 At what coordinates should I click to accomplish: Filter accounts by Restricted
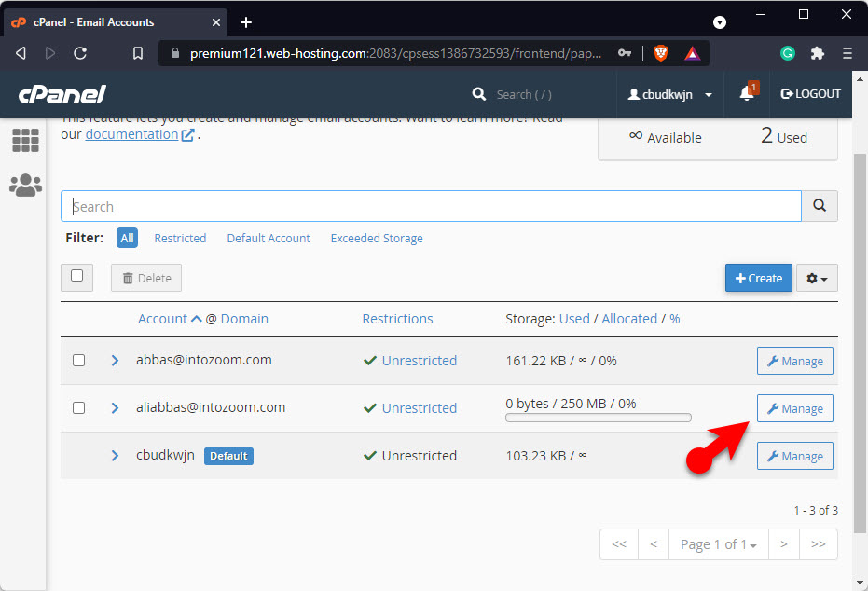[x=180, y=238]
